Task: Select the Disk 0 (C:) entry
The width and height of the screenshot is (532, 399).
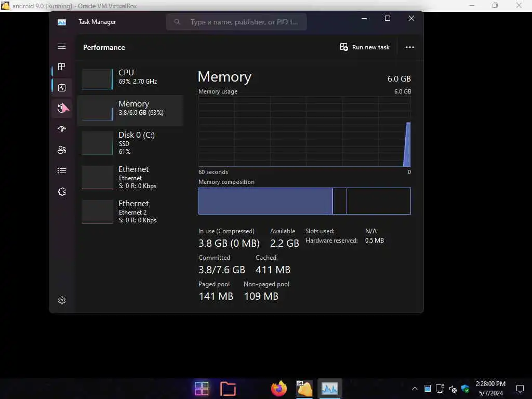Action: (x=130, y=143)
